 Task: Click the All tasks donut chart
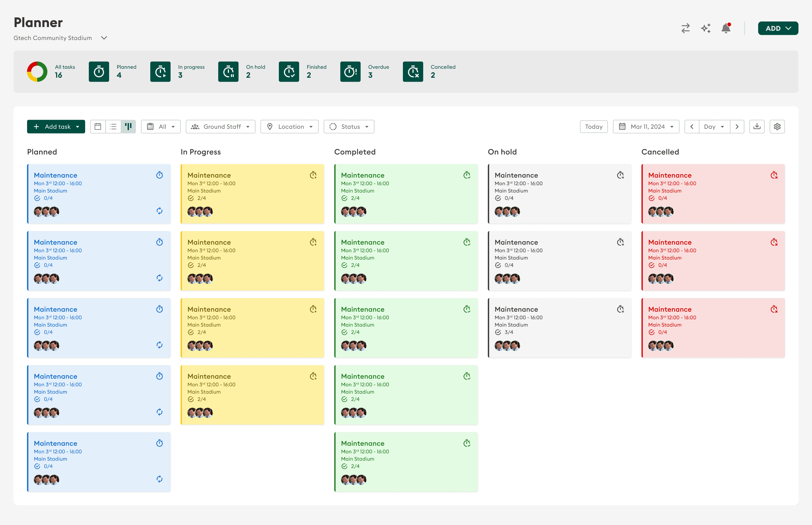[x=37, y=72]
